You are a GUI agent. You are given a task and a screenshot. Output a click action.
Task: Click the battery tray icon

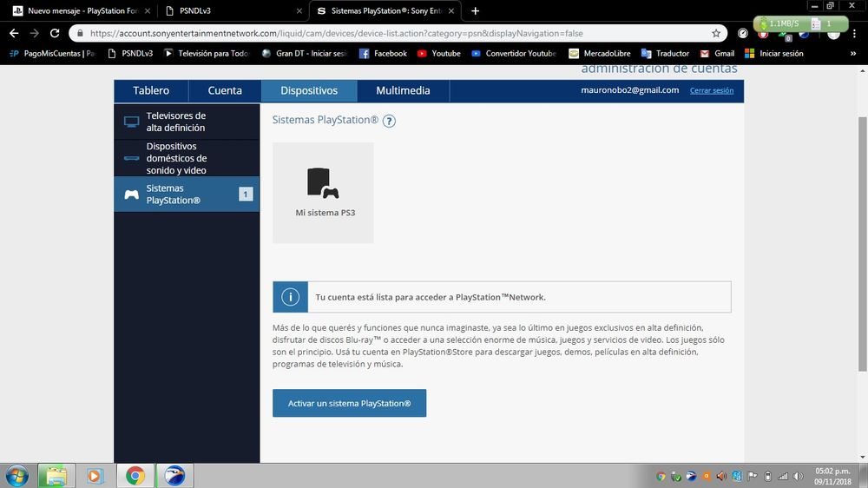click(x=768, y=477)
